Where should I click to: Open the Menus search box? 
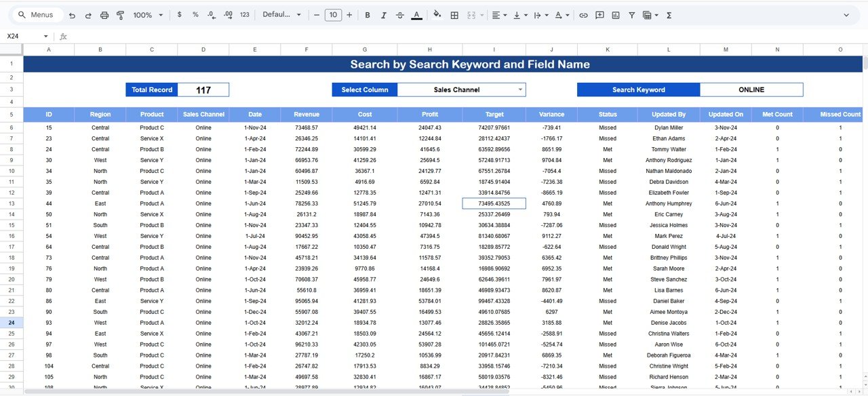pos(38,15)
